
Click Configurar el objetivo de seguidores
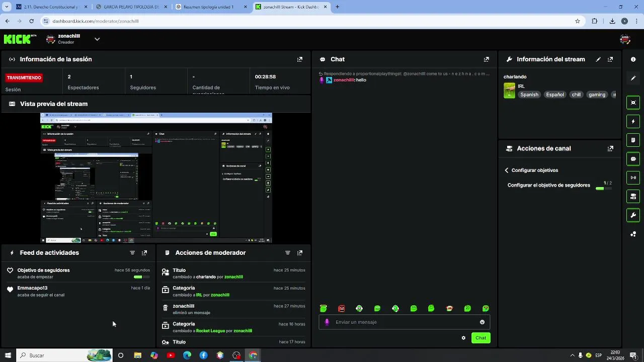(x=549, y=185)
